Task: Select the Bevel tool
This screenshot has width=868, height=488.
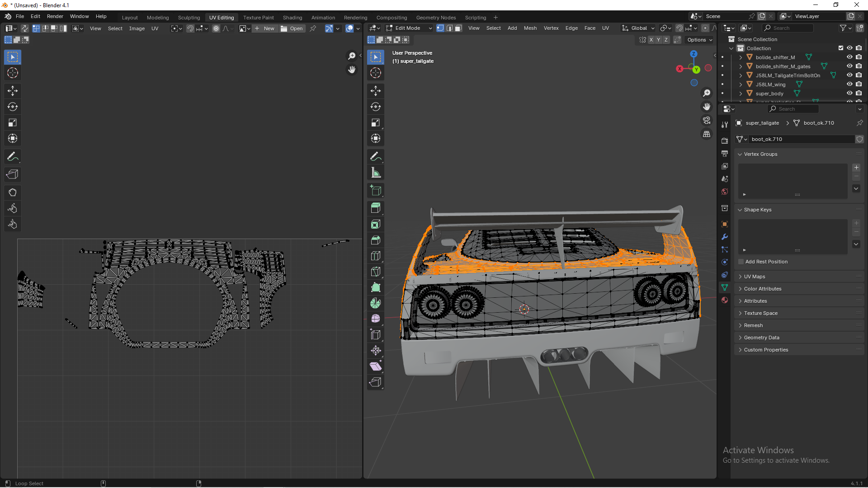Action: point(376,240)
